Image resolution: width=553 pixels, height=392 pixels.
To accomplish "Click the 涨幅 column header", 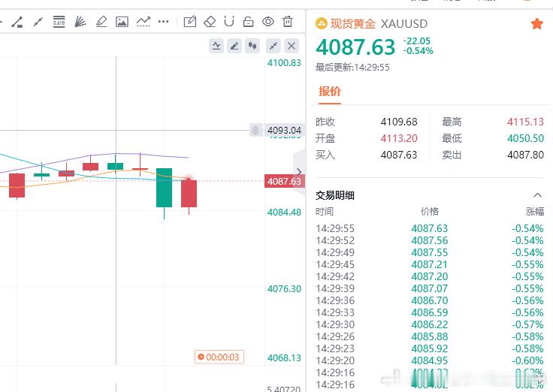I will pyautogui.click(x=535, y=212).
